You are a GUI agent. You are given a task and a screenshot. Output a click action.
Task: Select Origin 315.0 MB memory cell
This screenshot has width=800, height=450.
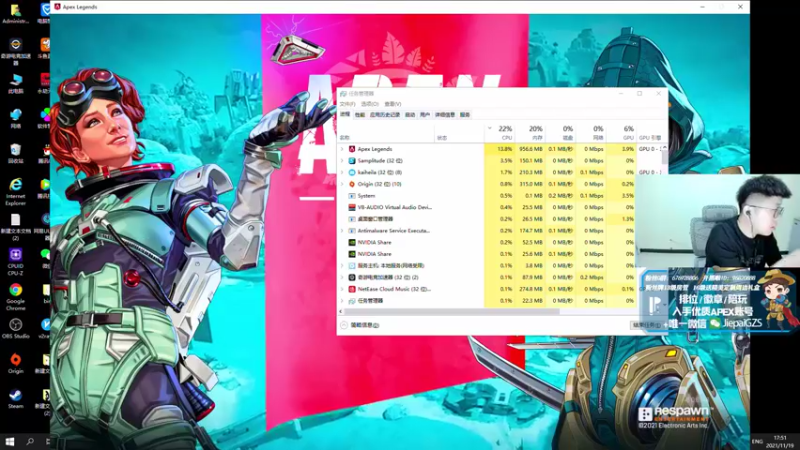530,184
